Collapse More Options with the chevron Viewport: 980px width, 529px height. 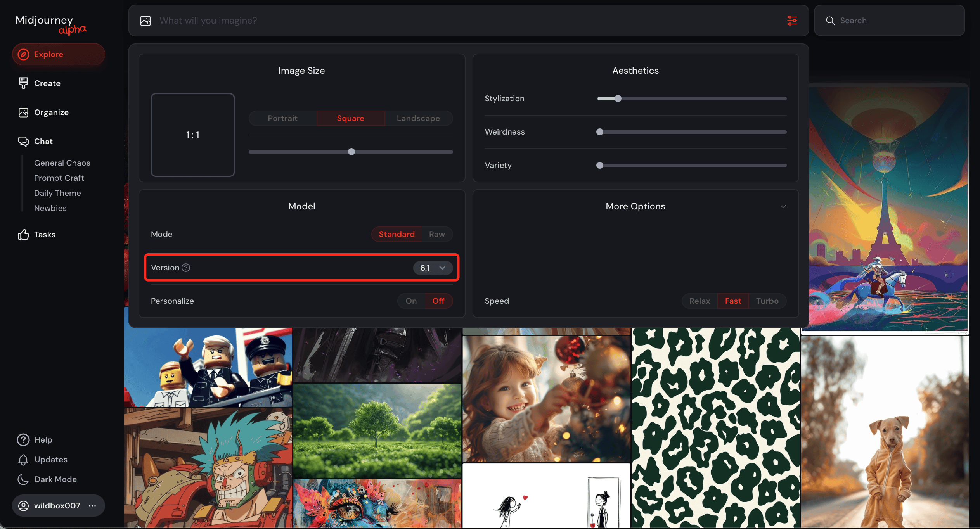coord(784,206)
